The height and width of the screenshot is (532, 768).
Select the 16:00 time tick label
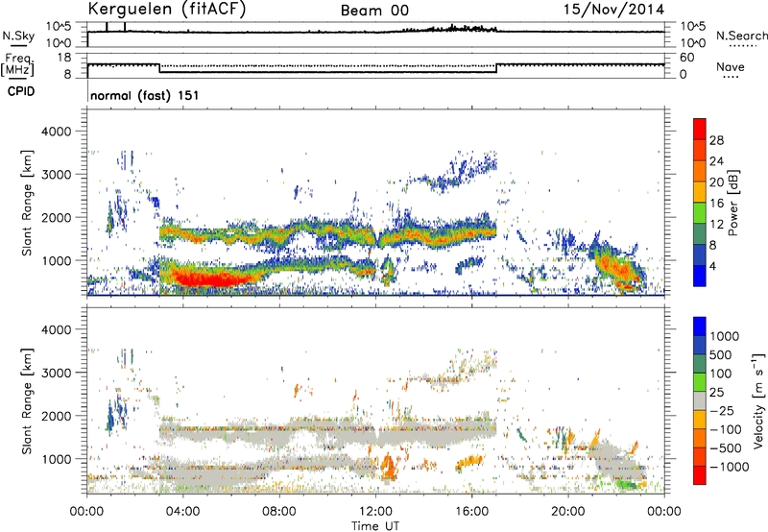471,512
